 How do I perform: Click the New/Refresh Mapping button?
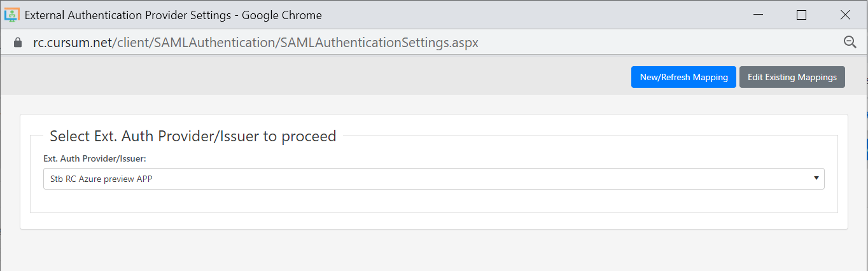(683, 77)
